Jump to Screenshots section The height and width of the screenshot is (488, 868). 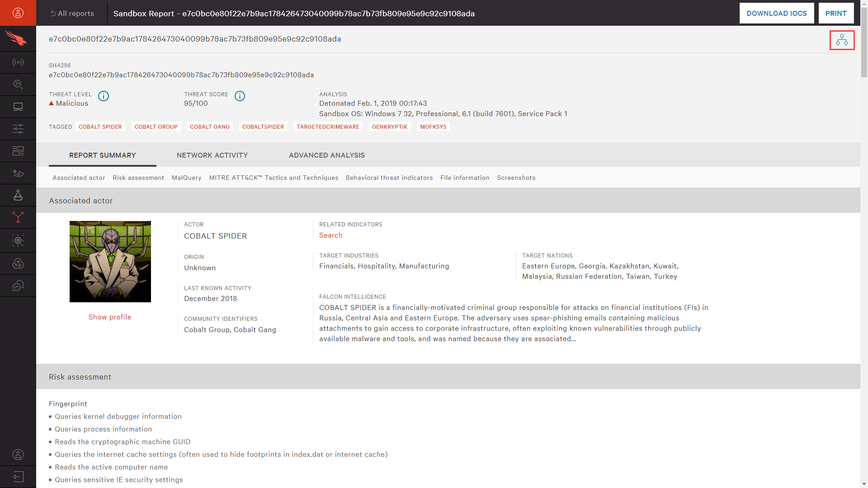pyautogui.click(x=516, y=178)
